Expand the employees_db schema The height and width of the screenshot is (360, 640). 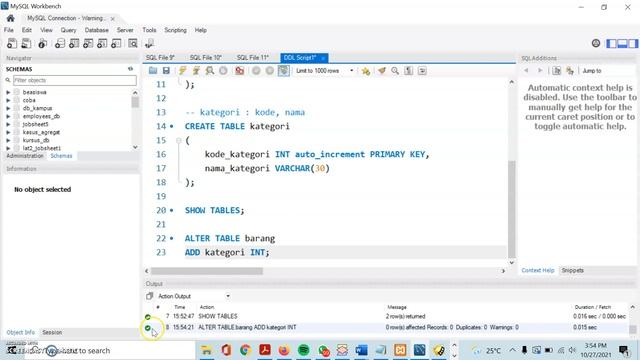pyautogui.click(x=8, y=116)
